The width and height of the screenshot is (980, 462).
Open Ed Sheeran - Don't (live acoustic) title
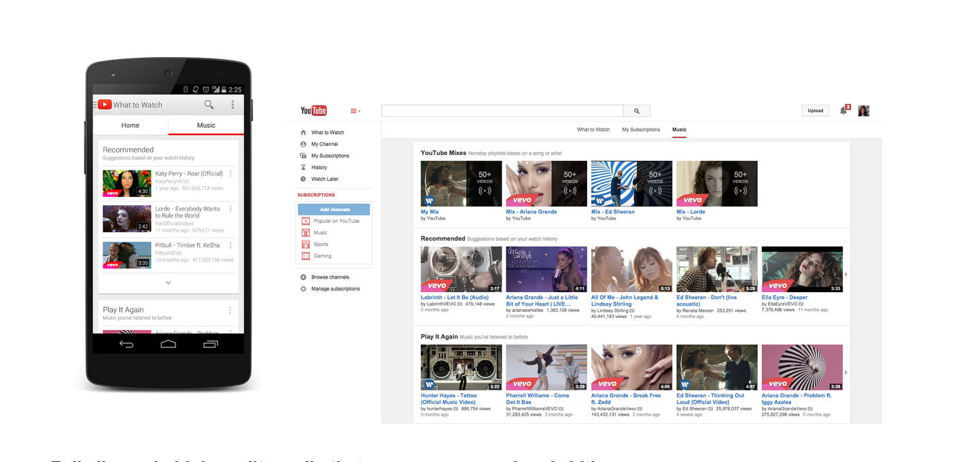click(707, 300)
